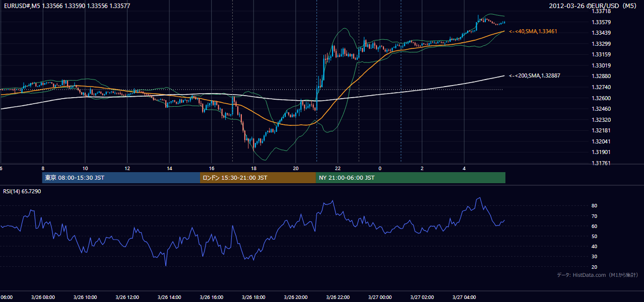The image size is (644, 302).
Task: Click the 3/27 00:00 date label
Action: pos(380,297)
